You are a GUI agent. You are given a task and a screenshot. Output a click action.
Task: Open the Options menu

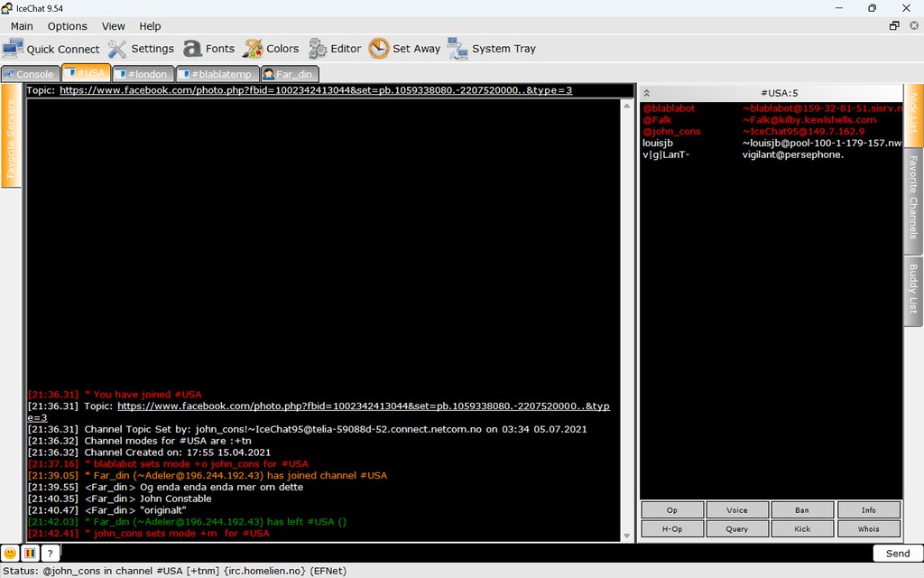tap(67, 26)
